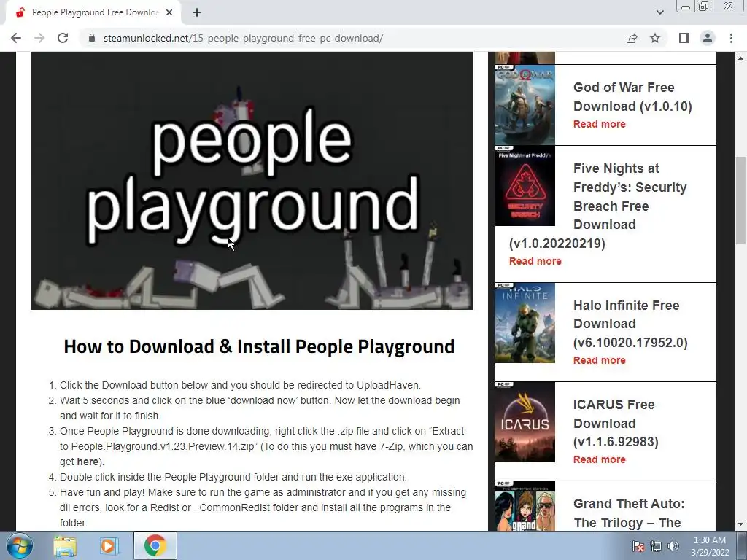Click Read more under ICARUS
The image size is (747, 560).
pos(600,459)
